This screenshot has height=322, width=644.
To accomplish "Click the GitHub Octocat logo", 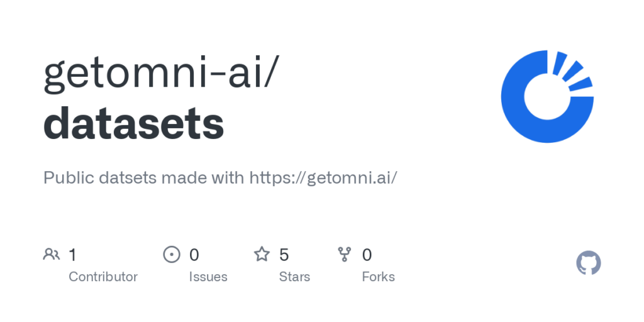I will pos(589,263).
